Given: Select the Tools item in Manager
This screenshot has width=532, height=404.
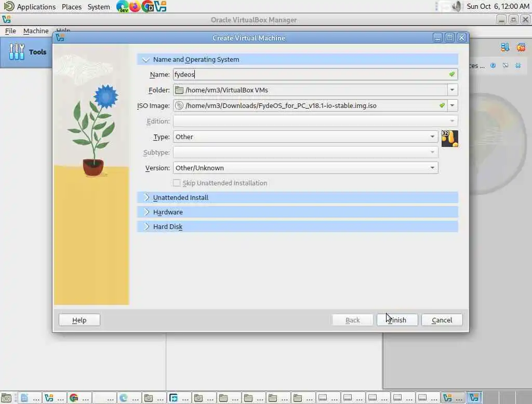Looking at the screenshot, I should tap(26, 52).
